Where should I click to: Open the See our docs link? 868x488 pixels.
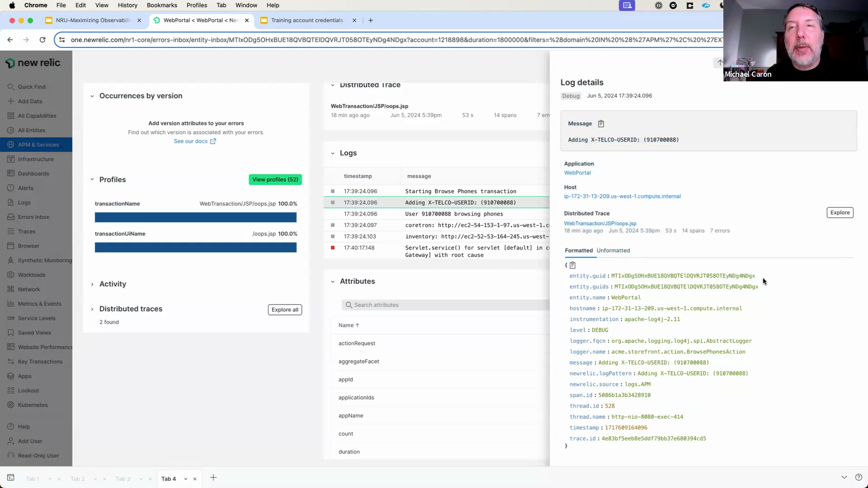(x=195, y=141)
